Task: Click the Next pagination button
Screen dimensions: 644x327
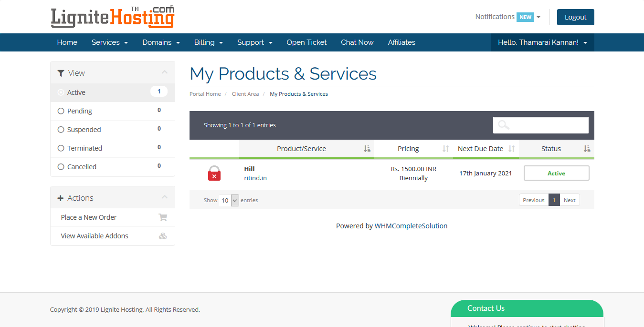Action: (x=570, y=200)
